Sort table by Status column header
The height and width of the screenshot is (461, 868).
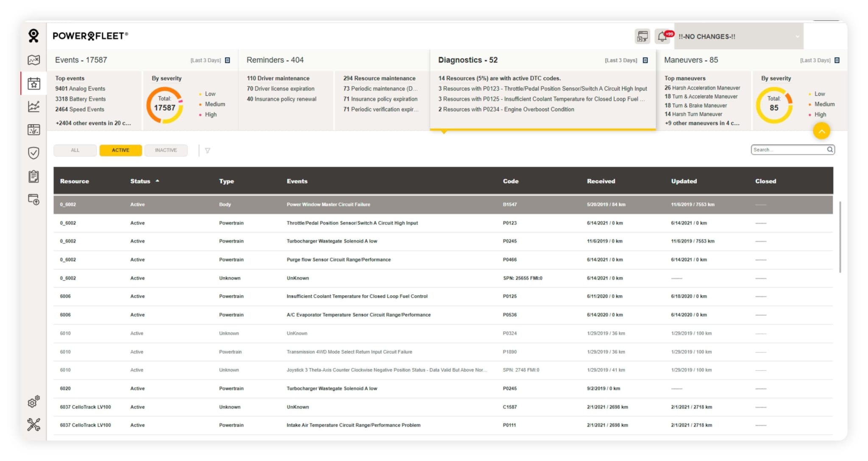140,181
